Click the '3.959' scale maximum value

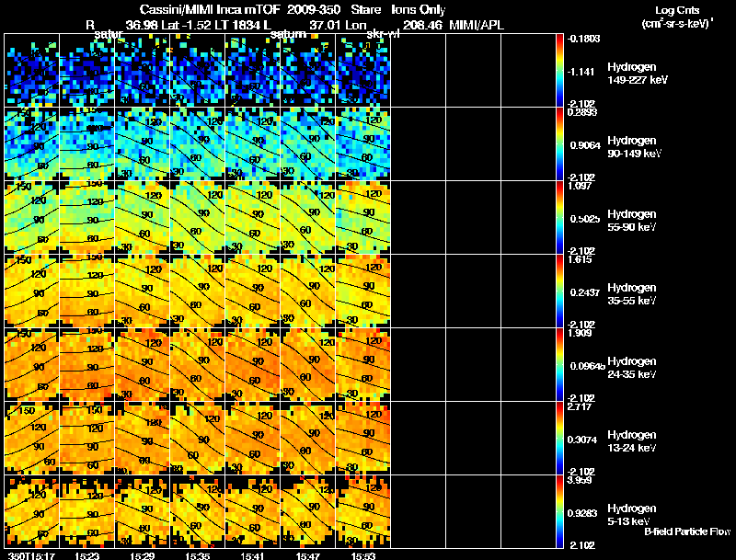tap(580, 480)
